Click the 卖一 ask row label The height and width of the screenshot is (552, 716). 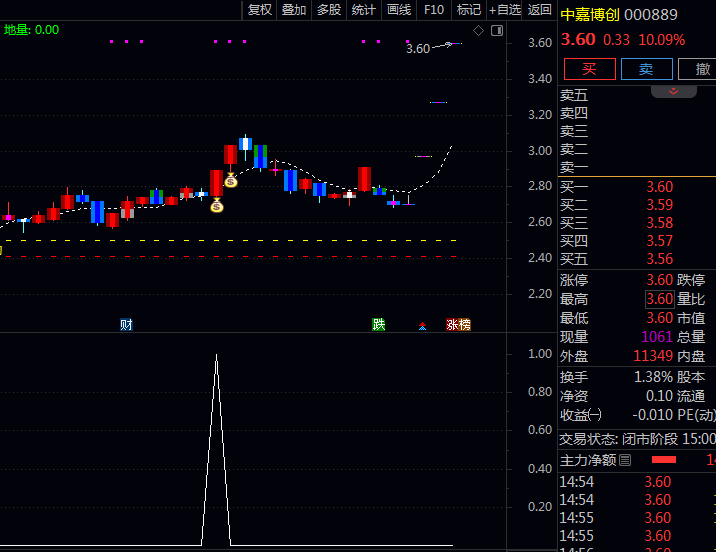[x=574, y=167]
